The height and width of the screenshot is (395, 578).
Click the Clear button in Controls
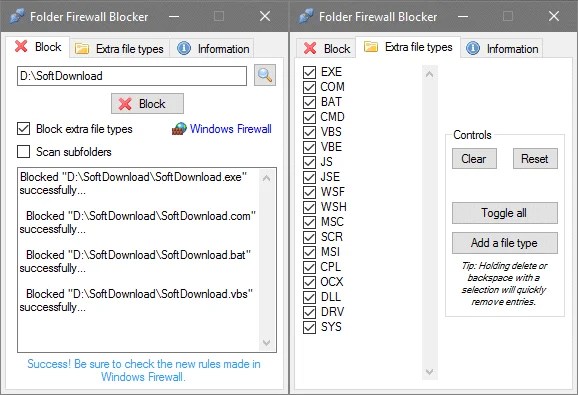tap(474, 159)
